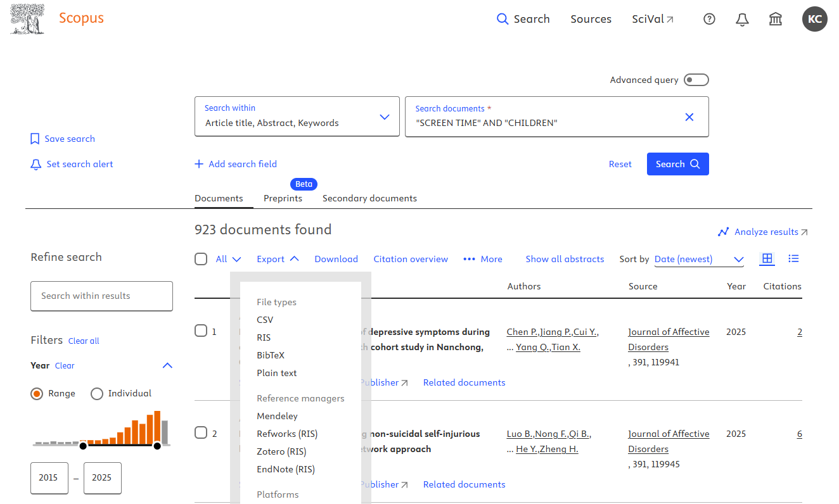Collapse the Export dropdown menu
Image resolution: width=839 pixels, height=504 pixels.
278,259
